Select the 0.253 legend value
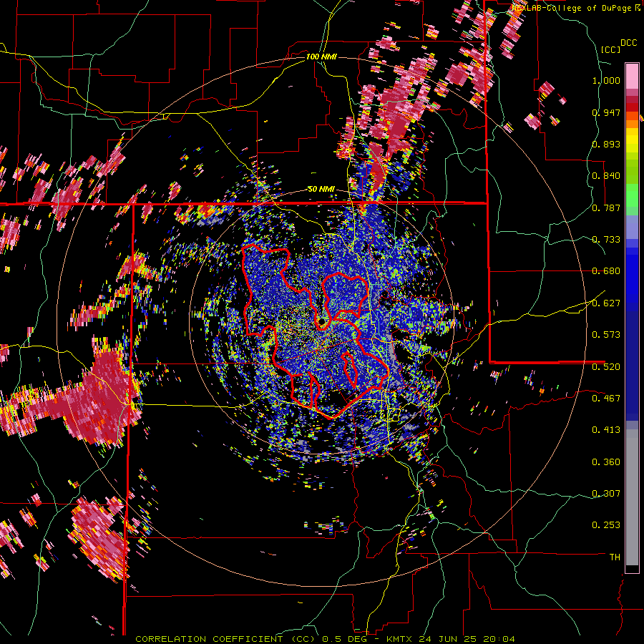Screen dimensions: 644x644 pos(606,525)
